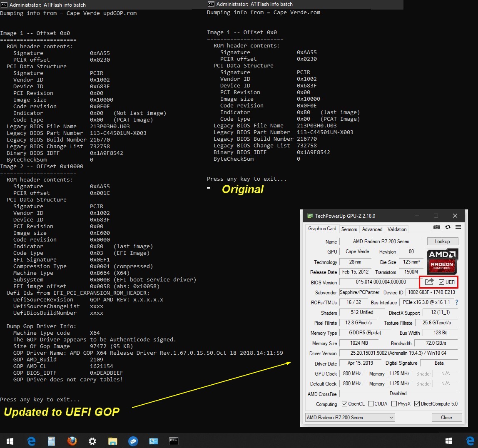Click the '(EFI Image)' code type text
Image resolution: width=478 pixels, height=448 pixels.
tap(132, 253)
